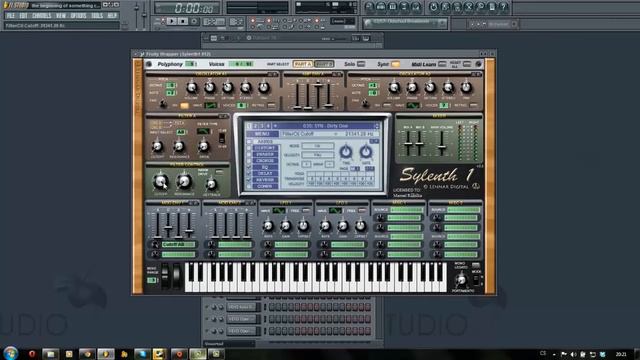Click Oscillator A2 Volume knob
The height and width of the screenshot is (360, 640).
point(394,87)
